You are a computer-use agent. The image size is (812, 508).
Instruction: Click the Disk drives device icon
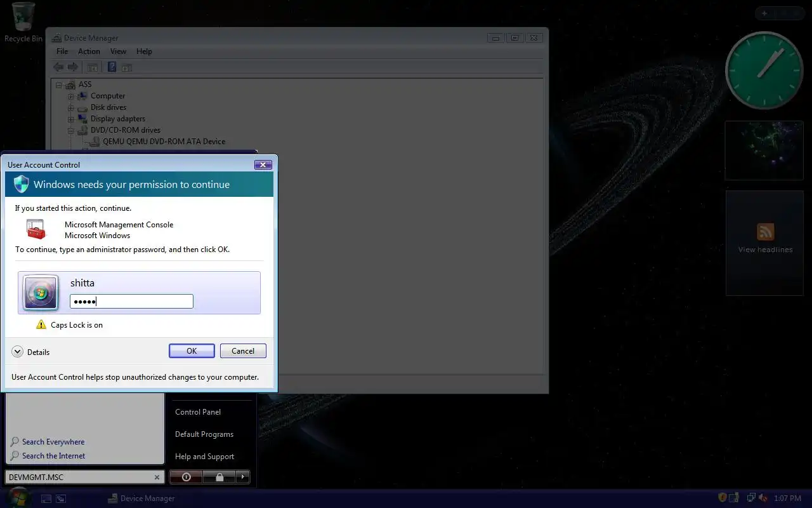coord(82,107)
